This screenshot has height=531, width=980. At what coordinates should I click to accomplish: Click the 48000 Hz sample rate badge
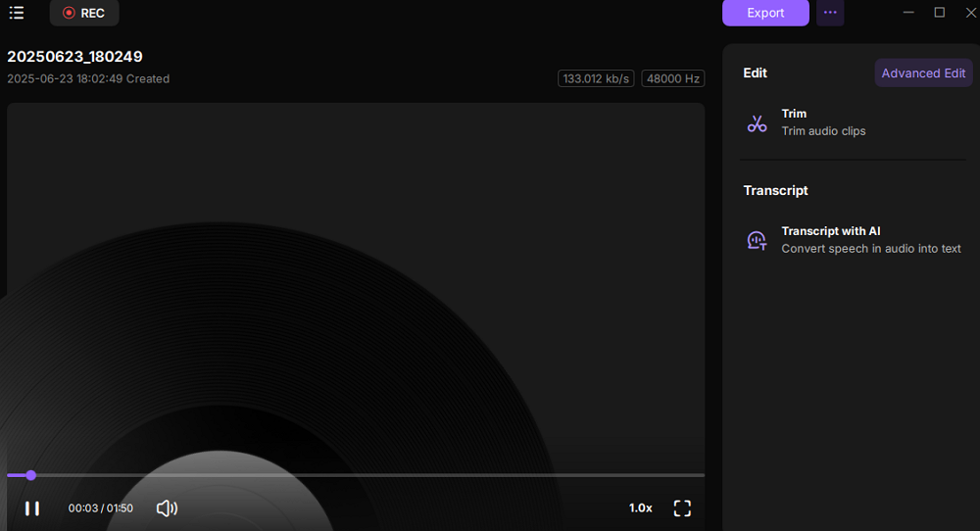[x=673, y=78]
